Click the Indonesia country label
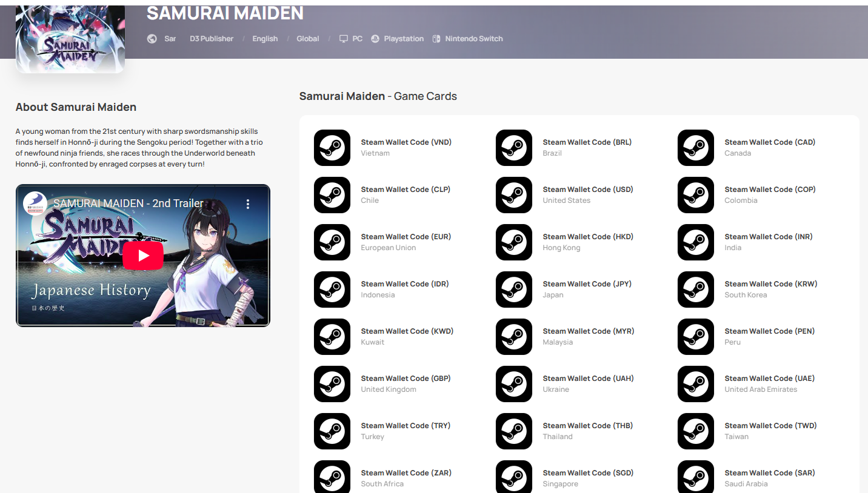 pyautogui.click(x=378, y=295)
